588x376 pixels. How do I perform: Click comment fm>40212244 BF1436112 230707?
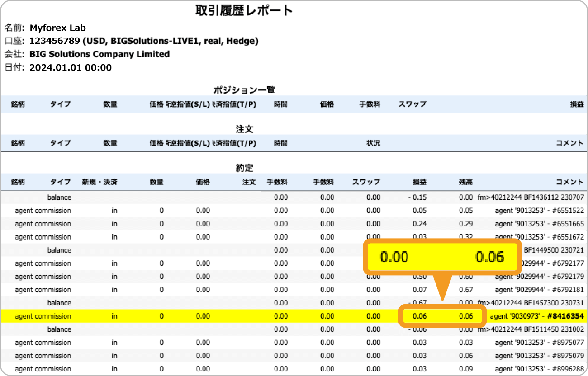pyautogui.click(x=531, y=197)
